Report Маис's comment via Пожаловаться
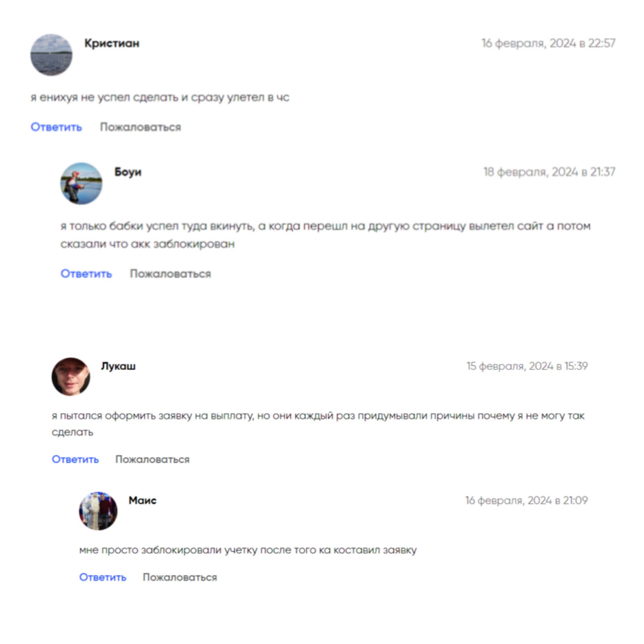This screenshot has height=644, width=644. (180, 577)
